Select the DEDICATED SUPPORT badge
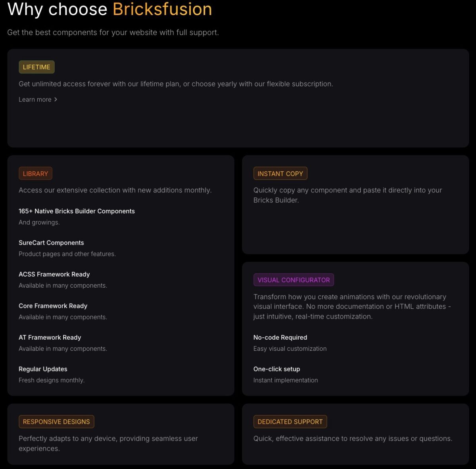Image resolution: width=476 pixels, height=469 pixels. pyautogui.click(x=290, y=421)
